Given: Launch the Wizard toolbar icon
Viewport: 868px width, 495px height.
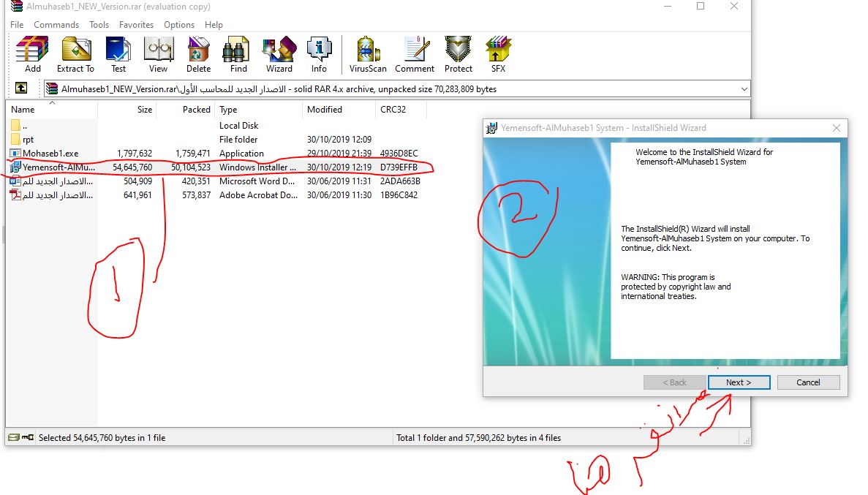Looking at the screenshot, I should coord(279,50).
